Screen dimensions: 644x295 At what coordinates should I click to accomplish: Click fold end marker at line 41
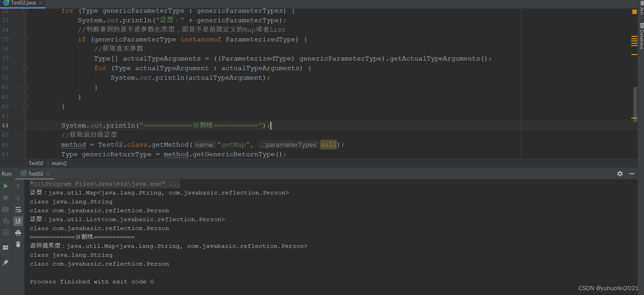tap(25, 97)
